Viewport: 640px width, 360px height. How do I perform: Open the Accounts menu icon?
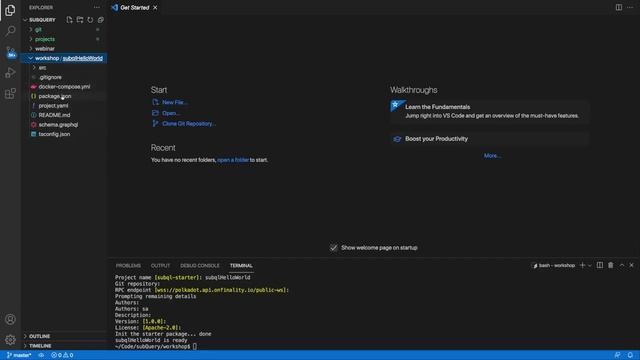[10, 319]
